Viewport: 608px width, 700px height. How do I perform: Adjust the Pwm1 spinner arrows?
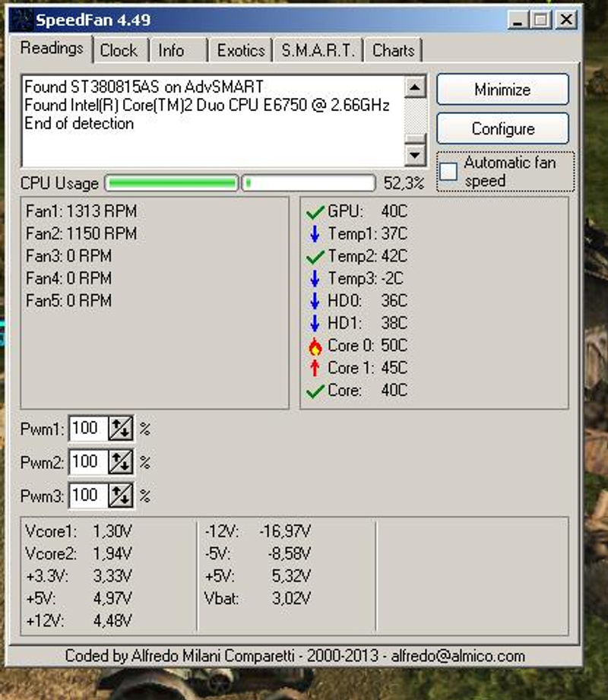point(121,429)
